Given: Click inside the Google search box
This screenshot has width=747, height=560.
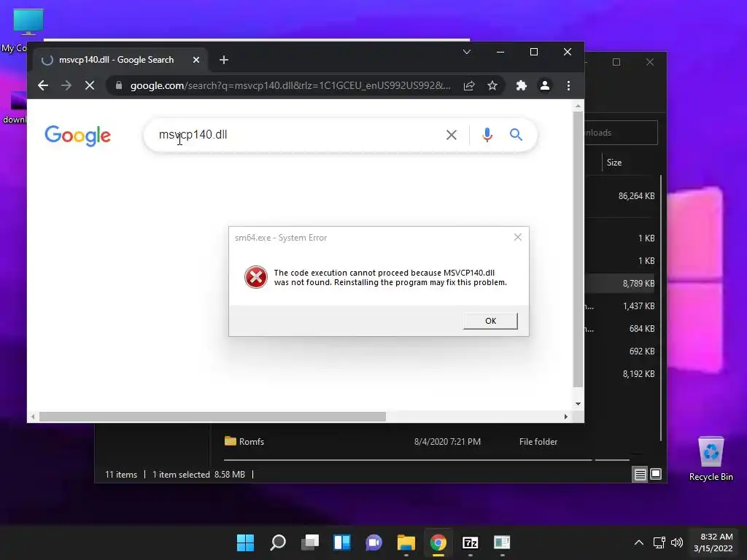Looking at the screenshot, I should [295, 135].
